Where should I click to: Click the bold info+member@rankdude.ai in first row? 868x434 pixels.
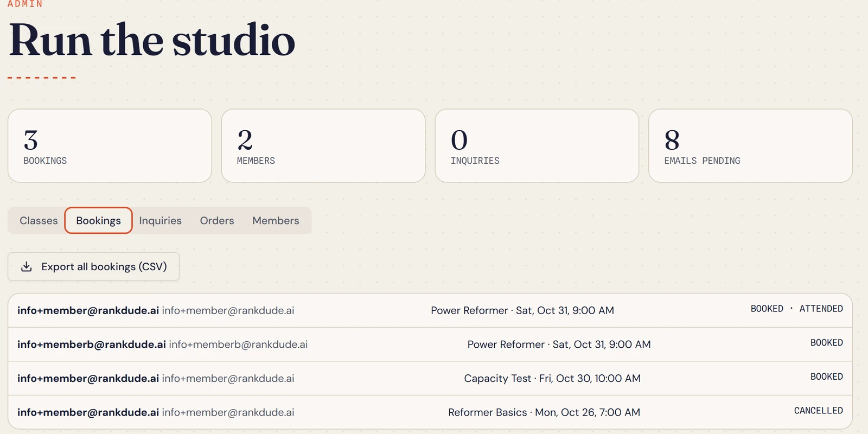click(88, 310)
